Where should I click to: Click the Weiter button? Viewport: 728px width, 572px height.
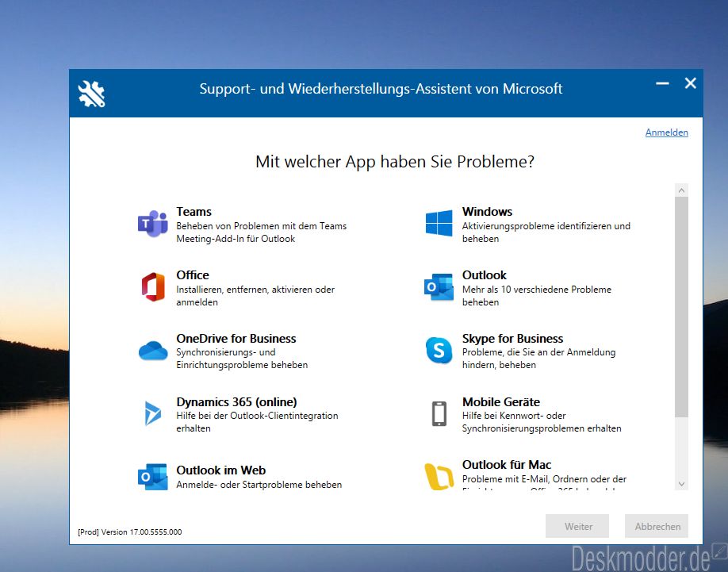click(577, 526)
